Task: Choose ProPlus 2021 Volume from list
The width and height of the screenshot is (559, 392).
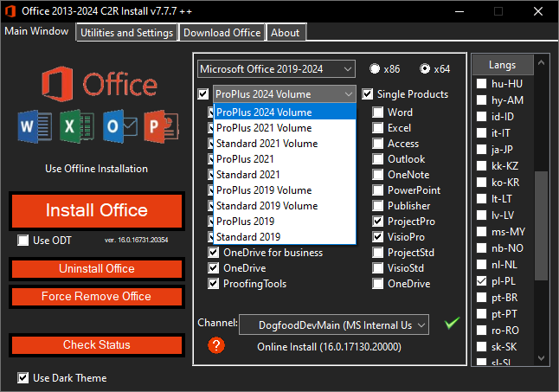Action: coord(285,128)
